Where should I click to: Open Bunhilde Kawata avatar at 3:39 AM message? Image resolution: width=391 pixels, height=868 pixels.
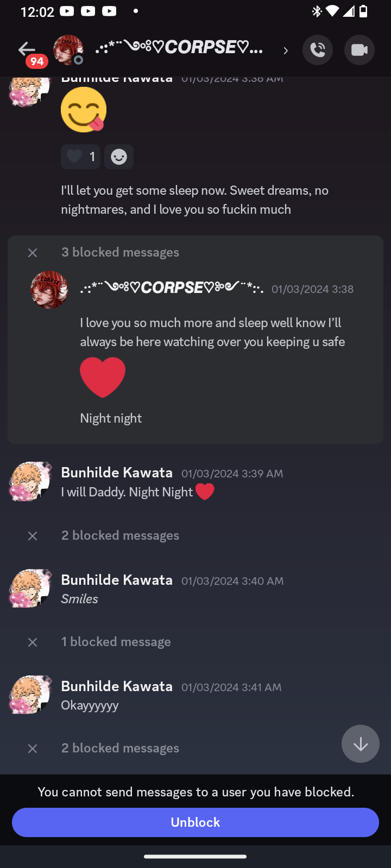(30, 481)
